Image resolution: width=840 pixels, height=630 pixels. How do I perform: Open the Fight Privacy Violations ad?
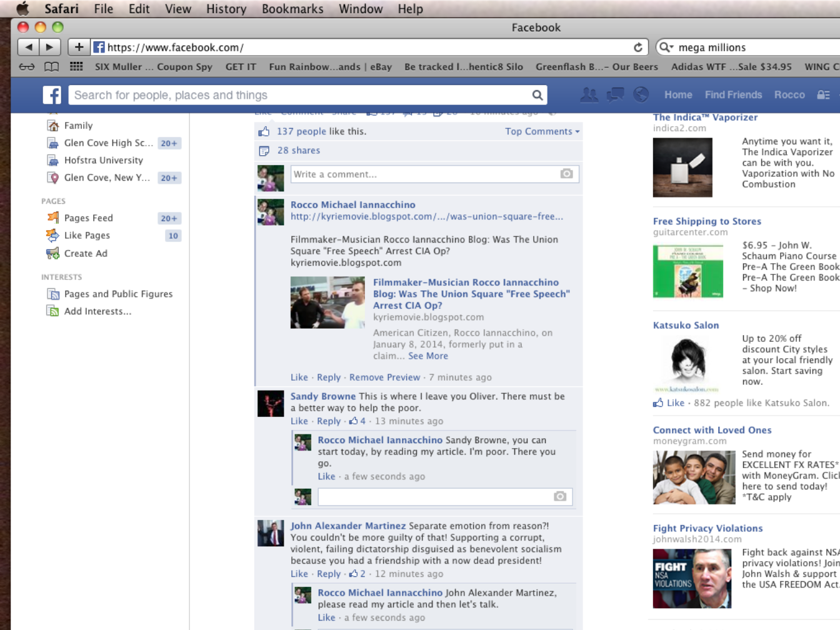click(x=707, y=529)
